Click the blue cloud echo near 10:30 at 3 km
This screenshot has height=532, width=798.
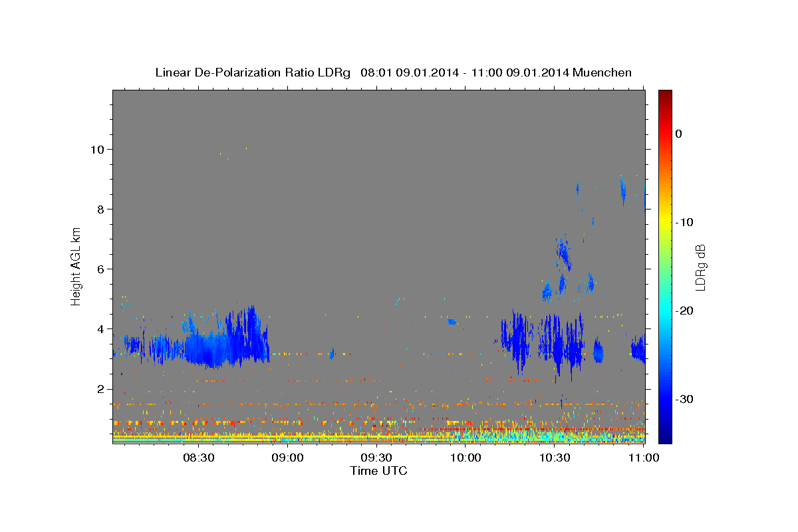559,344
